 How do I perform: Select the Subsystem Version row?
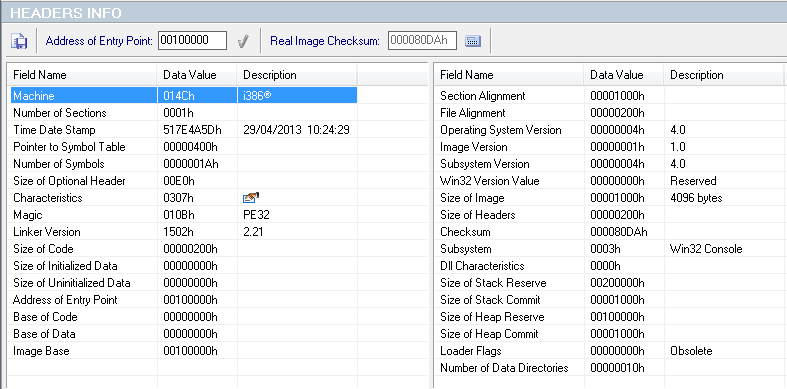coord(610,164)
